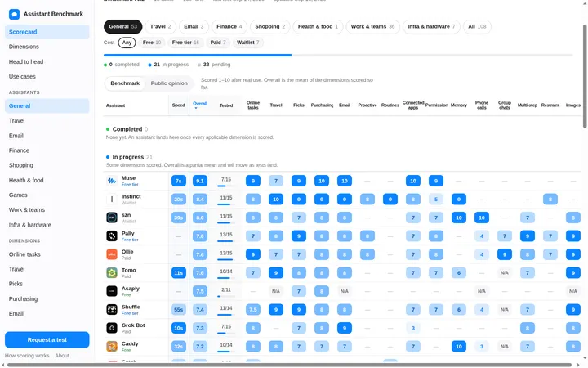Open the Tomo assistant logo
The height and width of the screenshot is (368, 588).
point(112,273)
